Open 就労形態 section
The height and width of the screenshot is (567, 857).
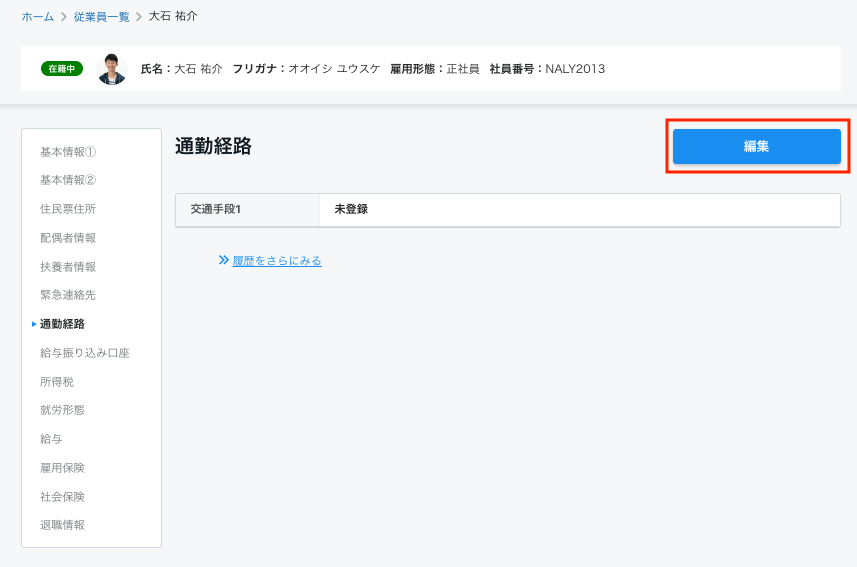pyautogui.click(x=62, y=410)
